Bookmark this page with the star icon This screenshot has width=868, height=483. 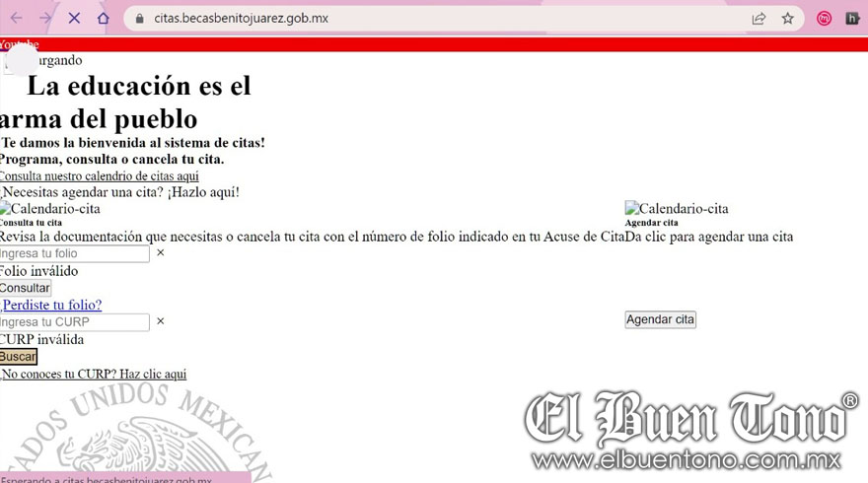pyautogui.click(x=787, y=18)
